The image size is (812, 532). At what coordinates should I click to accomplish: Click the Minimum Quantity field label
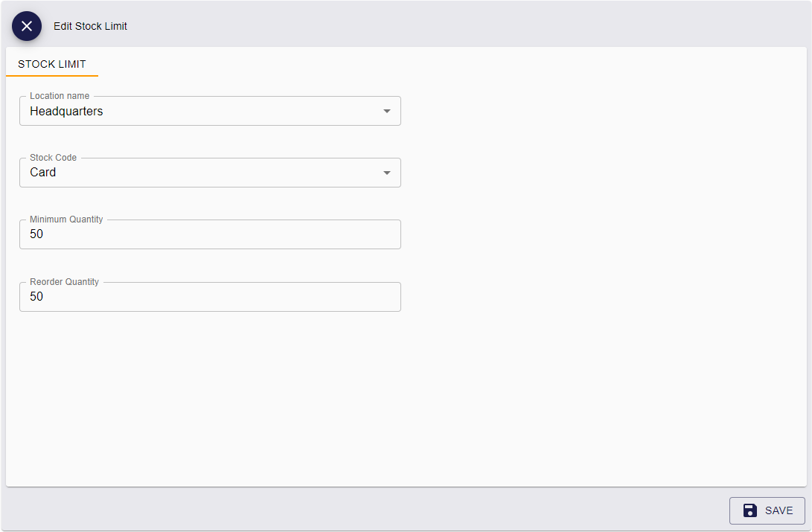(x=66, y=219)
